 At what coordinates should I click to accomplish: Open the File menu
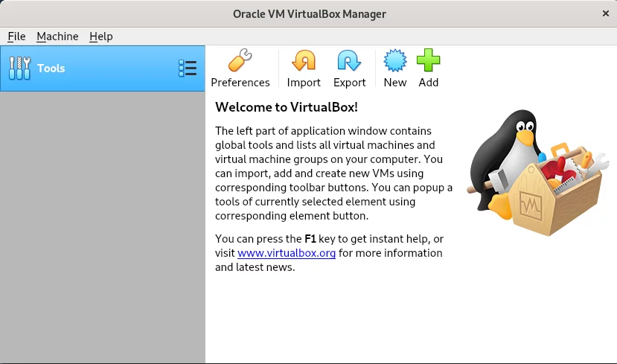click(16, 36)
